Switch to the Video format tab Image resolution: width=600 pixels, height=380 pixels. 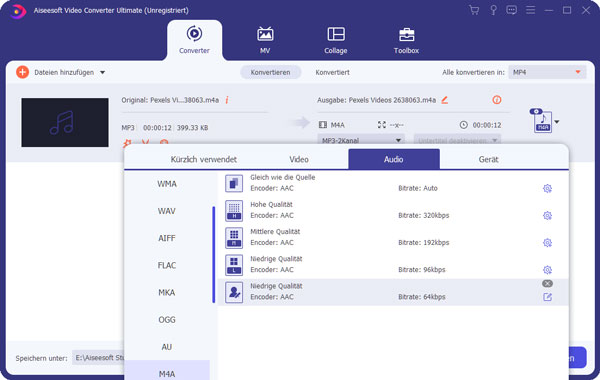click(x=299, y=160)
